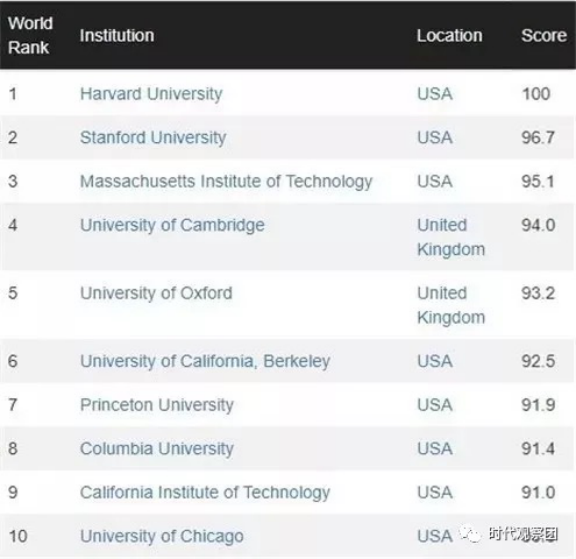
Task: Open the Harvard University link
Action: [x=151, y=94]
